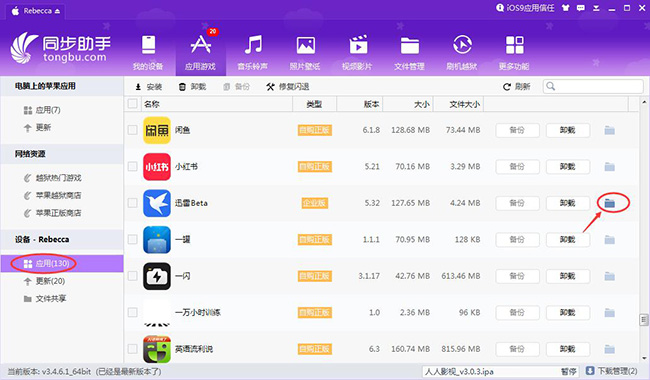Sort by 类型 column header

pos(315,104)
